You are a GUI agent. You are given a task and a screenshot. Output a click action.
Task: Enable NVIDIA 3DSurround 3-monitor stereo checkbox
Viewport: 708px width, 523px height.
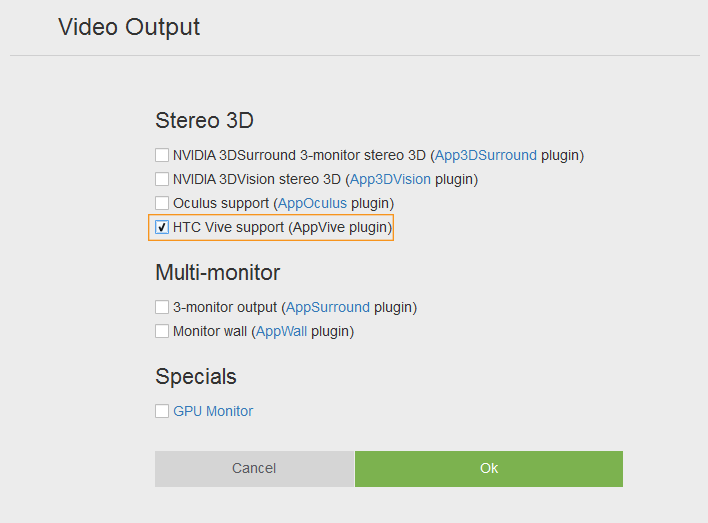[x=162, y=156]
